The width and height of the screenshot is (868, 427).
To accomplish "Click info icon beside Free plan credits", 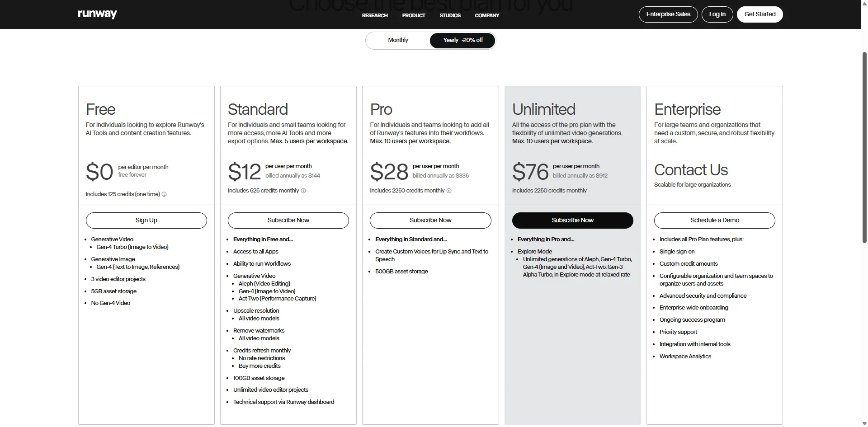I will click(x=164, y=194).
